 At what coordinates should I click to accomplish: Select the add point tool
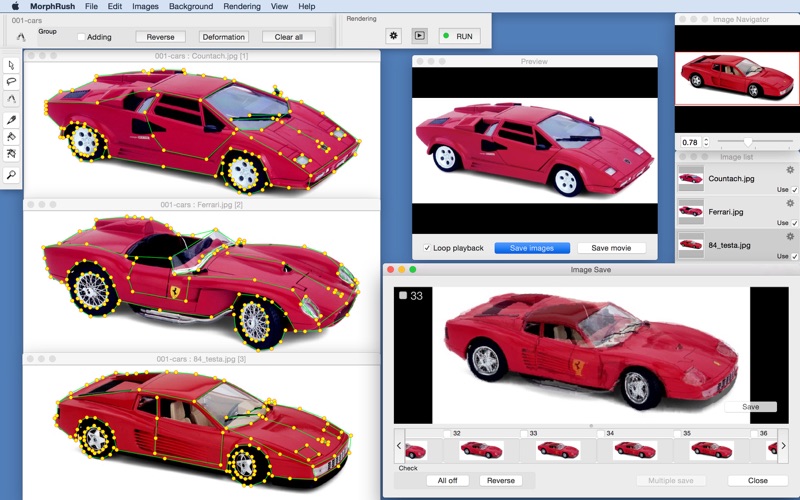click(11, 137)
